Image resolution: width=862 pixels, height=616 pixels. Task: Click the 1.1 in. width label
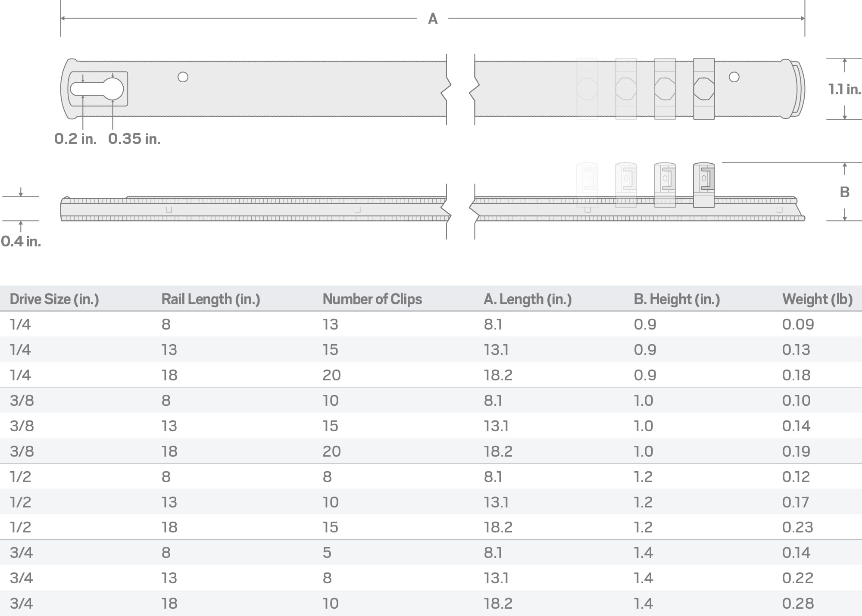[x=844, y=89]
